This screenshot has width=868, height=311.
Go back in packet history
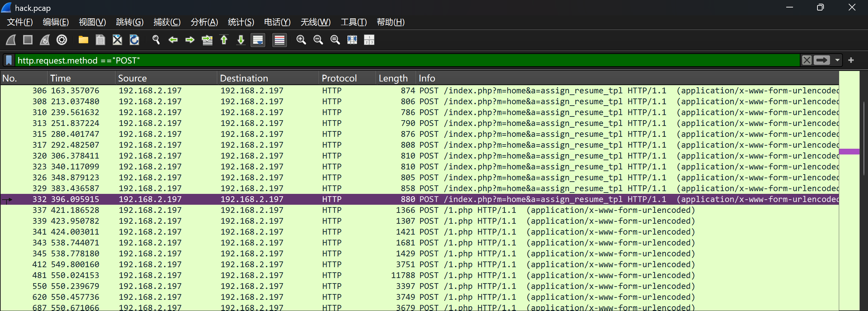tap(173, 40)
